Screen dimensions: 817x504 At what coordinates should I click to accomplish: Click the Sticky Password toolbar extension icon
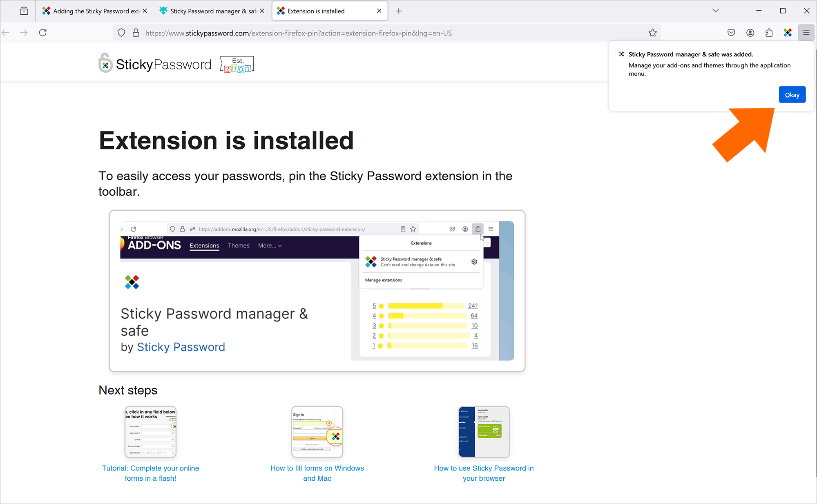[788, 33]
